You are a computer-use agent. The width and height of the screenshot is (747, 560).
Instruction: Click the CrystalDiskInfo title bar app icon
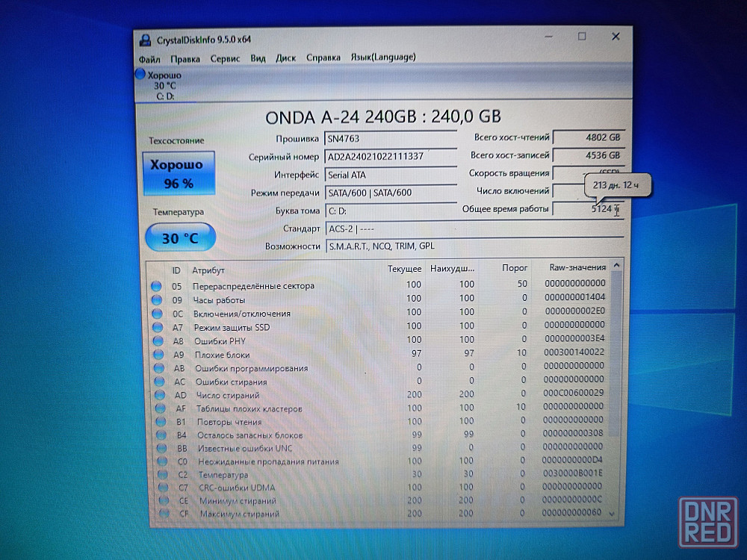click(146, 40)
